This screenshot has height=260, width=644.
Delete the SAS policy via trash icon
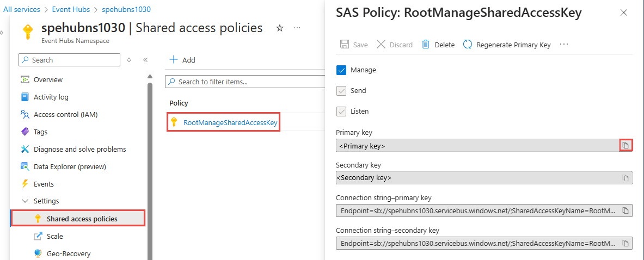[x=426, y=45]
